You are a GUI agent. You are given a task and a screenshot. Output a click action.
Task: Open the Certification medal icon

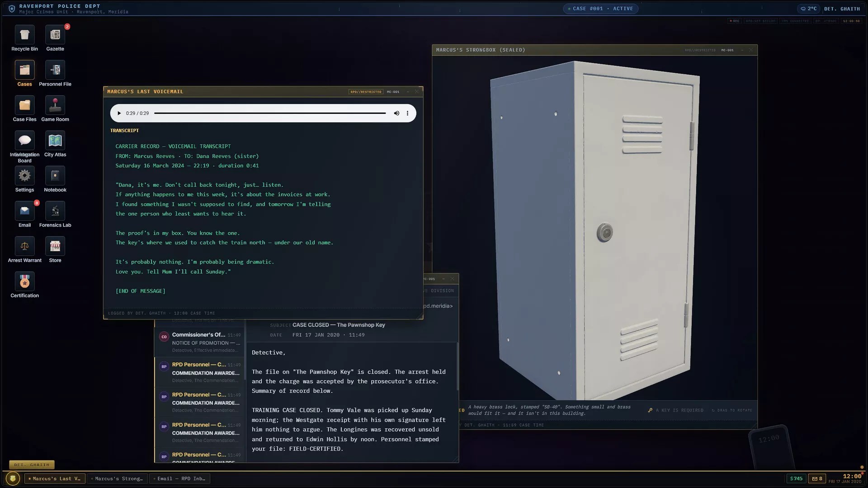(24, 282)
